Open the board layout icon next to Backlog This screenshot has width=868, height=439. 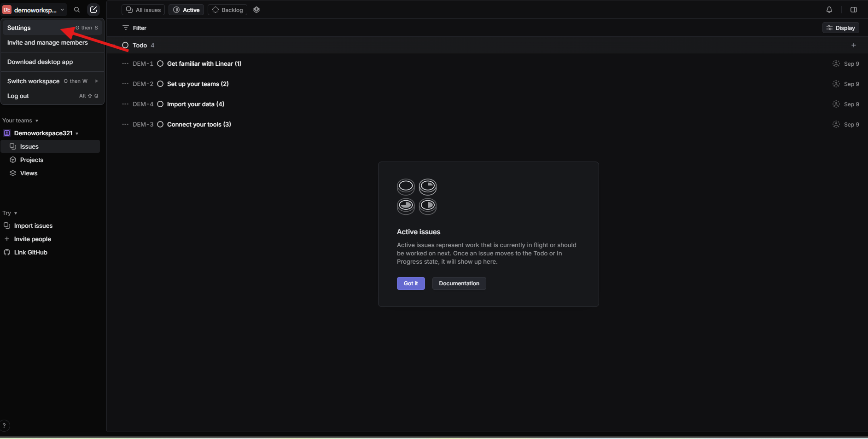point(256,10)
